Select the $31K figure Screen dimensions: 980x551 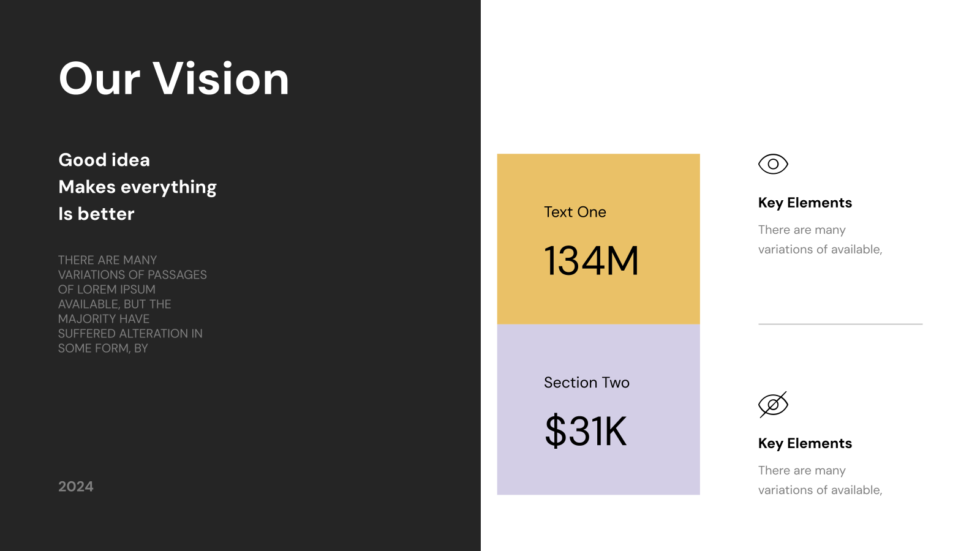pos(586,431)
